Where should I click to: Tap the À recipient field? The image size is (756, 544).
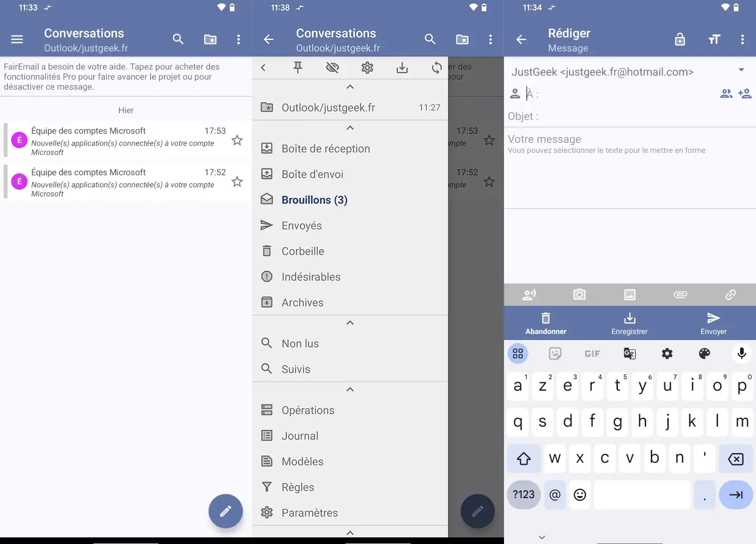coord(620,94)
